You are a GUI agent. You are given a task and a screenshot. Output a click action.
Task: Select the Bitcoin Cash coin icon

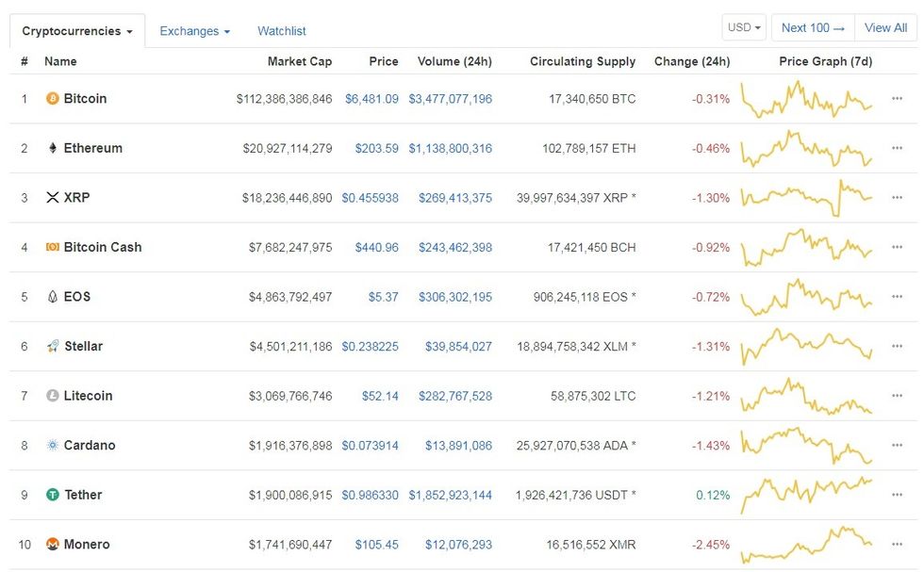pos(54,247)
